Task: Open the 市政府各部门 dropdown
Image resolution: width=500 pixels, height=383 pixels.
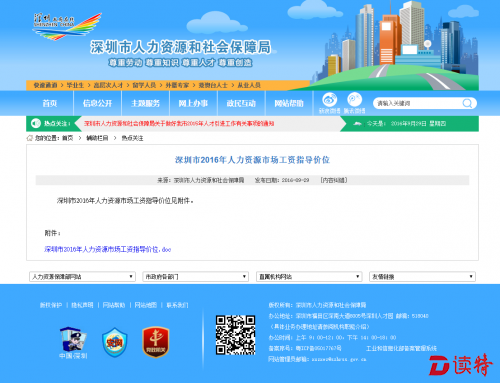Action: [195, 277]
